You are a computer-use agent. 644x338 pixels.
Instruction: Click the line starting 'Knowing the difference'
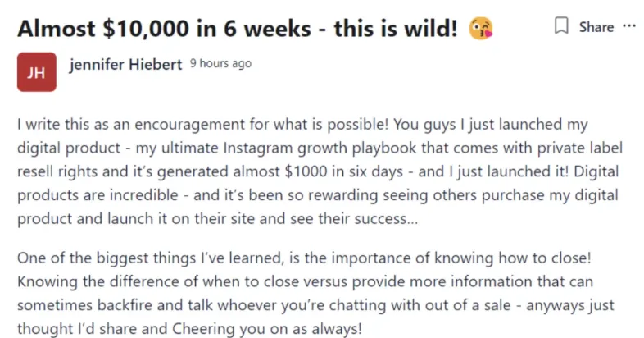click(305, 281)
